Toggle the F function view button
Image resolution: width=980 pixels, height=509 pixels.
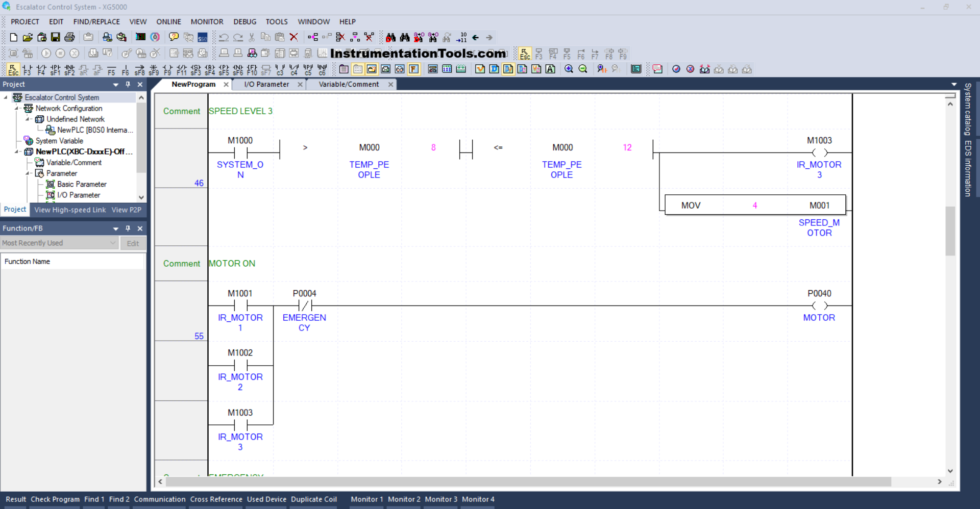(x=414, y=69)
